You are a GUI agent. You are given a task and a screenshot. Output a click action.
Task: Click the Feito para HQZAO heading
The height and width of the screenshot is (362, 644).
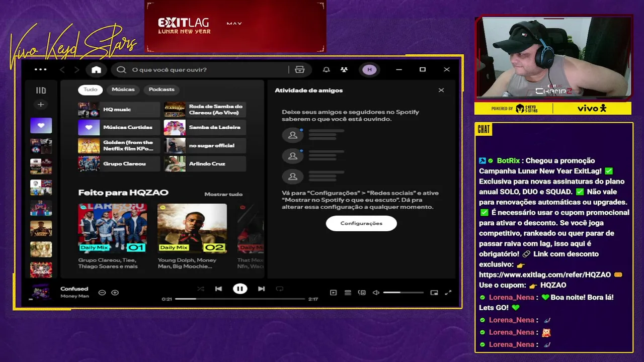[x=123, y=193]
